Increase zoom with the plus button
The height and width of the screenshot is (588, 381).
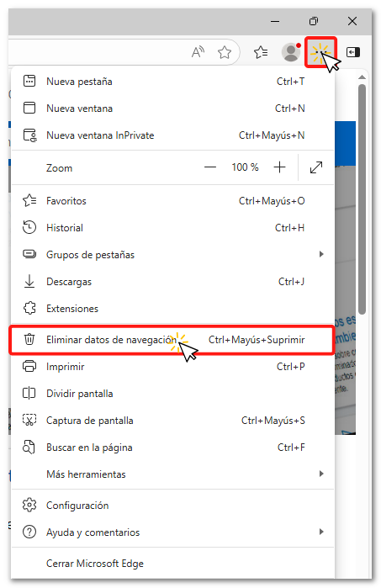pyautogui.click(x=279, y=167)
